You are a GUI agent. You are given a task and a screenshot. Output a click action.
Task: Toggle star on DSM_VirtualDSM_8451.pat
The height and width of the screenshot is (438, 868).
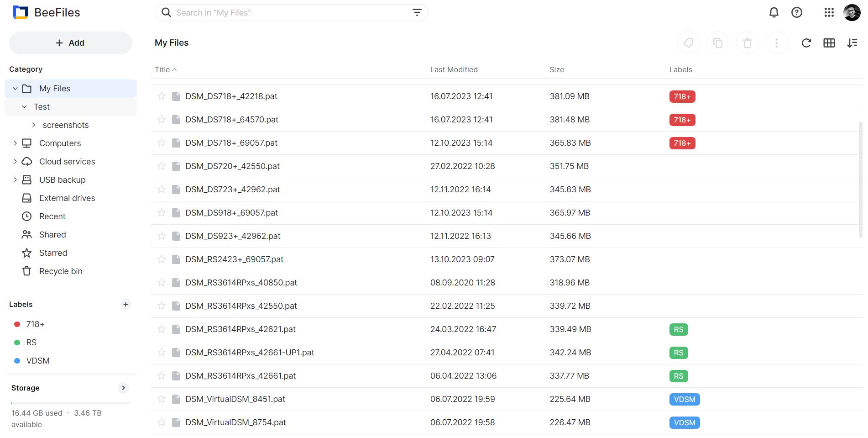[x=162, y=399]
